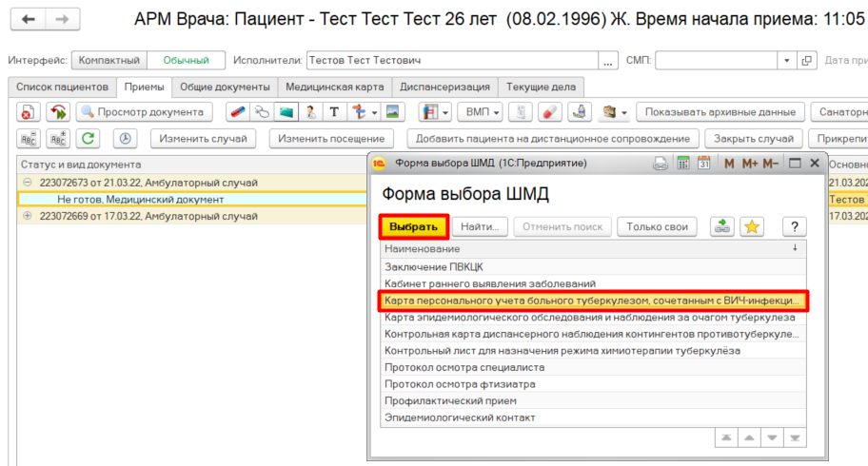Open the Медицинская карта tab
The height and width of the screenshot is (466, 868).
(x=334, y=87)
